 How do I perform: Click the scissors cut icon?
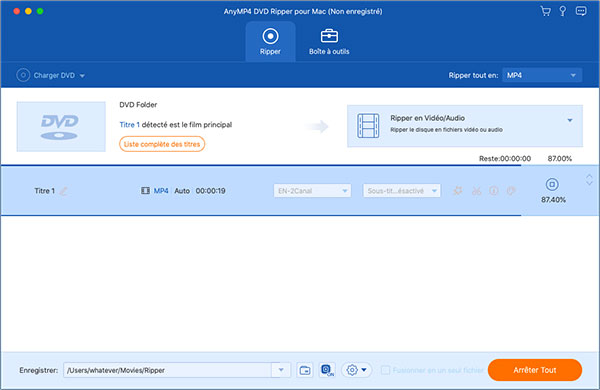pyautogui.click(x=476, y=191)
